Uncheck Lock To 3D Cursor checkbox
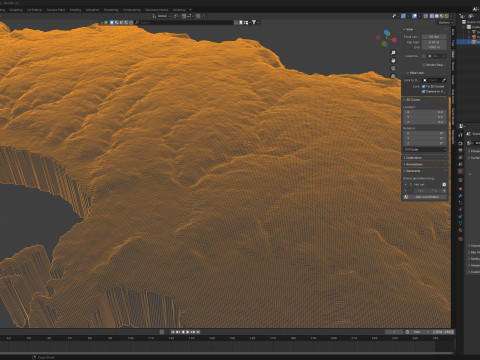This screenshot has width=480, height=360. pyautogui.click(x=424, y=86)
